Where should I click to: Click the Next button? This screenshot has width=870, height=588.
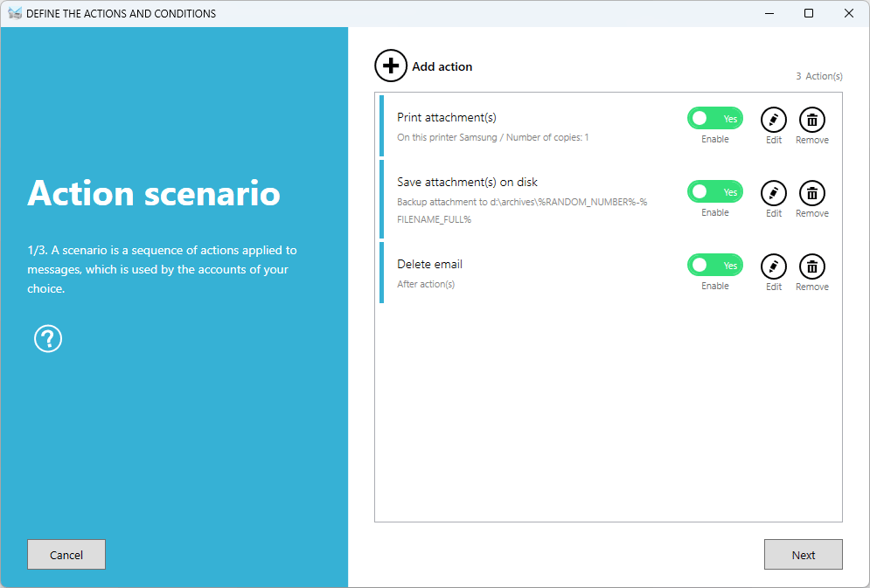(803, 555)
